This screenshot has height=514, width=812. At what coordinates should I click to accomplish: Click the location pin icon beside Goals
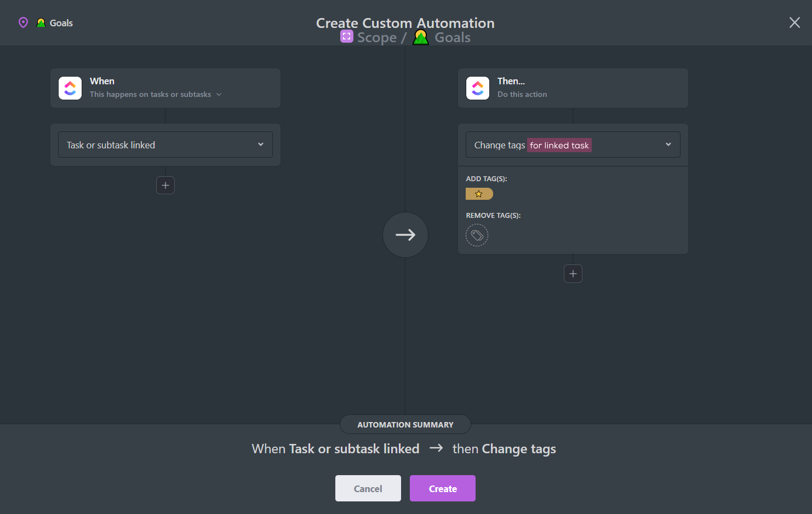point(23,22)
